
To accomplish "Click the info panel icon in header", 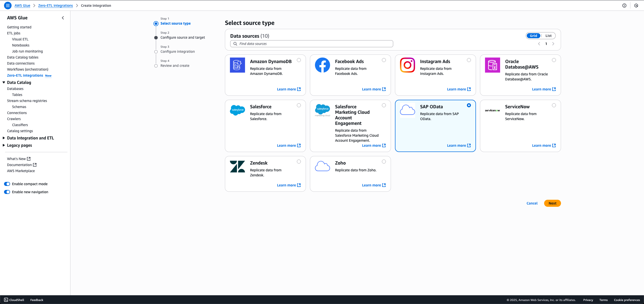I will pyautogui.click(x=624, y=6).
